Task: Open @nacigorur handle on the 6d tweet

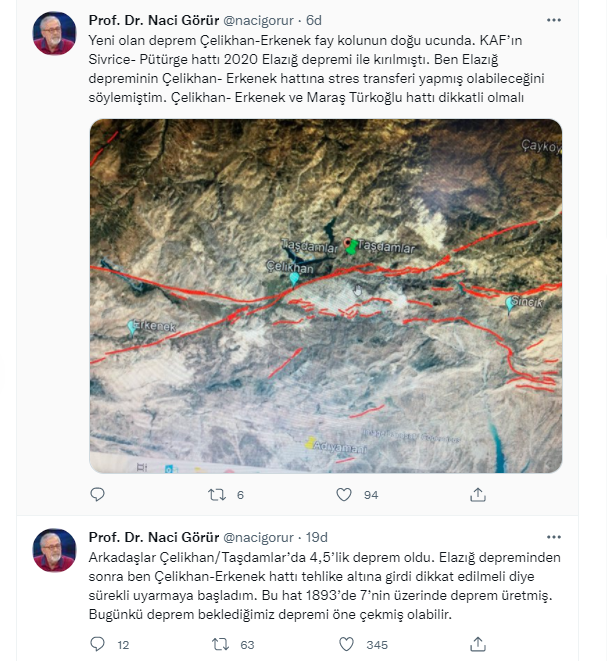Action: tap(258, 20)
